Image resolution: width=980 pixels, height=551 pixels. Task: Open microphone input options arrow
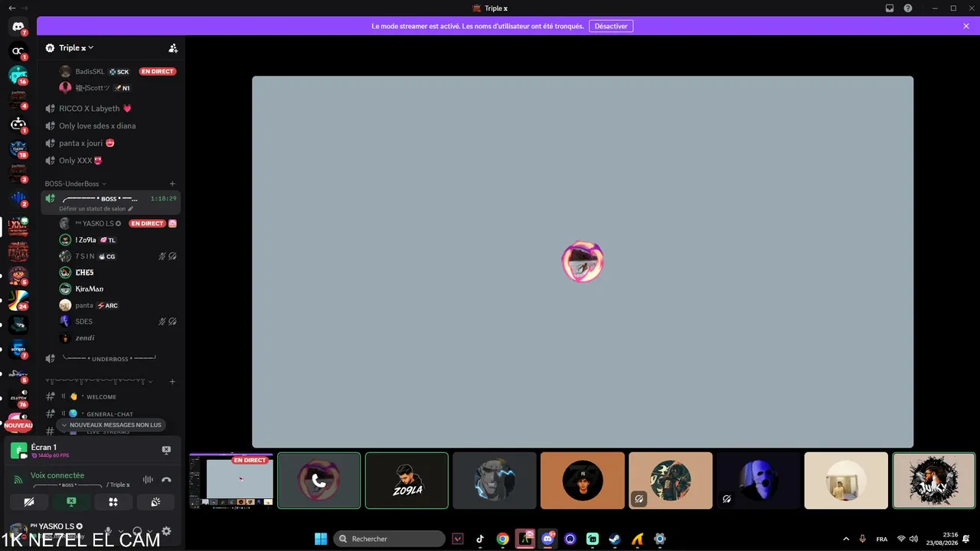[120, 531]
